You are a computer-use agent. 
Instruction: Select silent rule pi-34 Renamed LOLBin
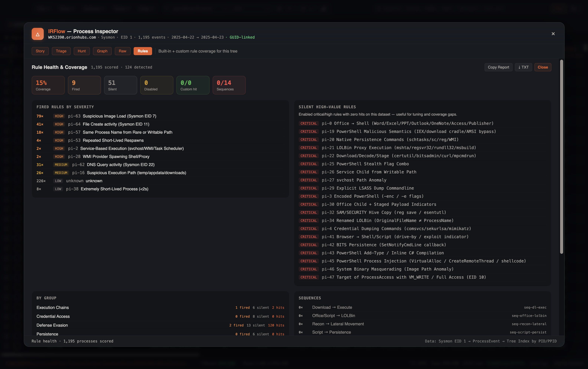pos(423,220)
